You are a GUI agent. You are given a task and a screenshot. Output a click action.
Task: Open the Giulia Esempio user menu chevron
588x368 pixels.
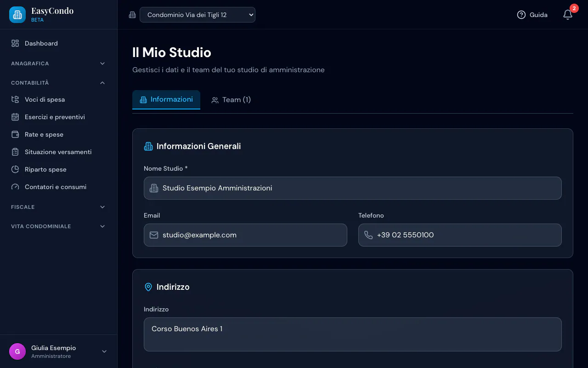[x=104, y=351]
